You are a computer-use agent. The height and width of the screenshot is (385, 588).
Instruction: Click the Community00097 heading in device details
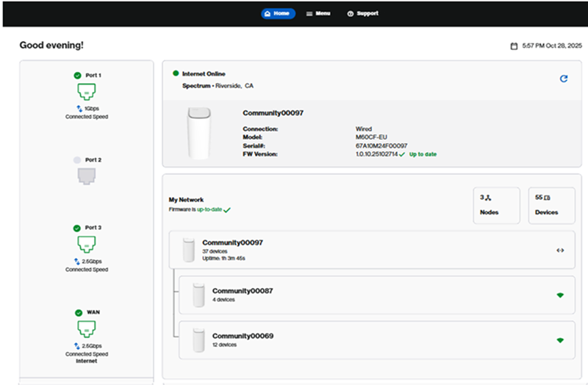tap(273, 113)
